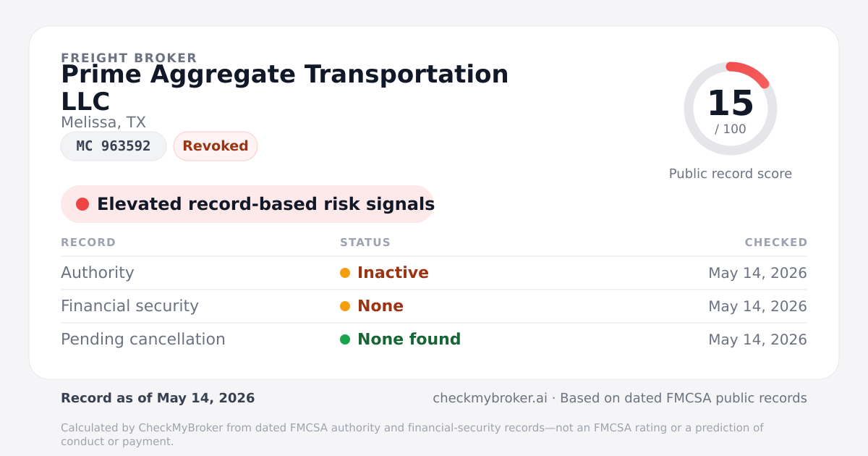This screenshot has width=868, height=456.
Task: Click the Melissa, TX location text
Action: pos(103,122)
